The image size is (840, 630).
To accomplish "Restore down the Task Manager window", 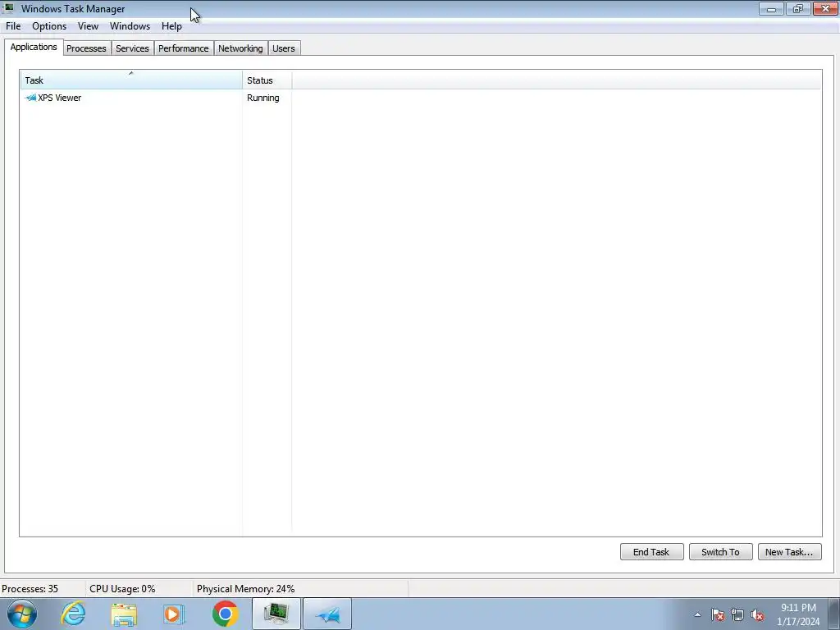I will click(x=798, y=8).
